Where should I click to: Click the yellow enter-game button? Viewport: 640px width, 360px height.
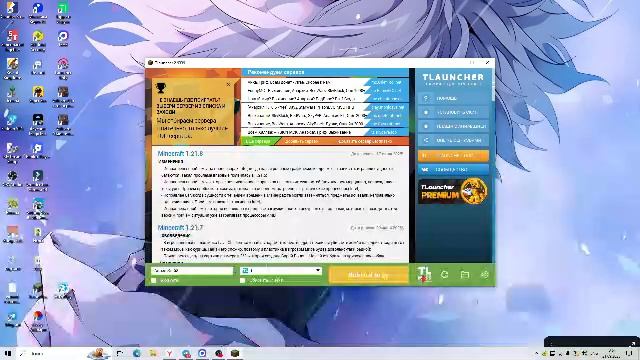coord(369,275)
